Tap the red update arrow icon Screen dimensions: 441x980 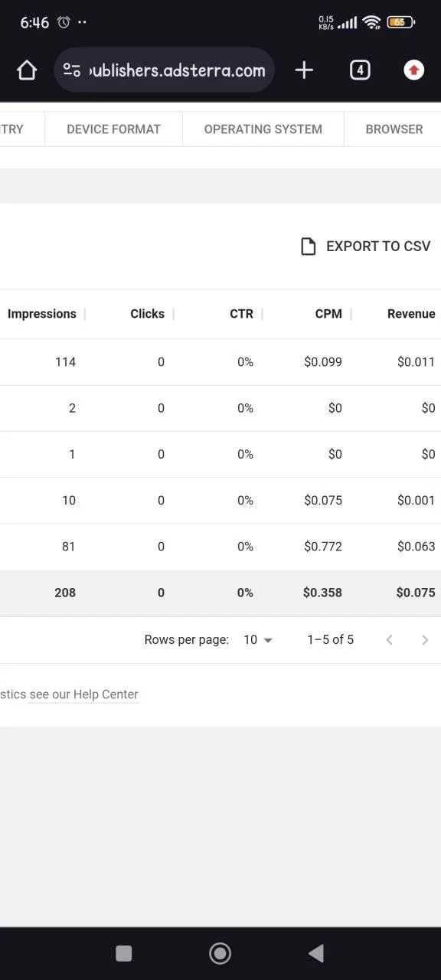coord(414,70)
